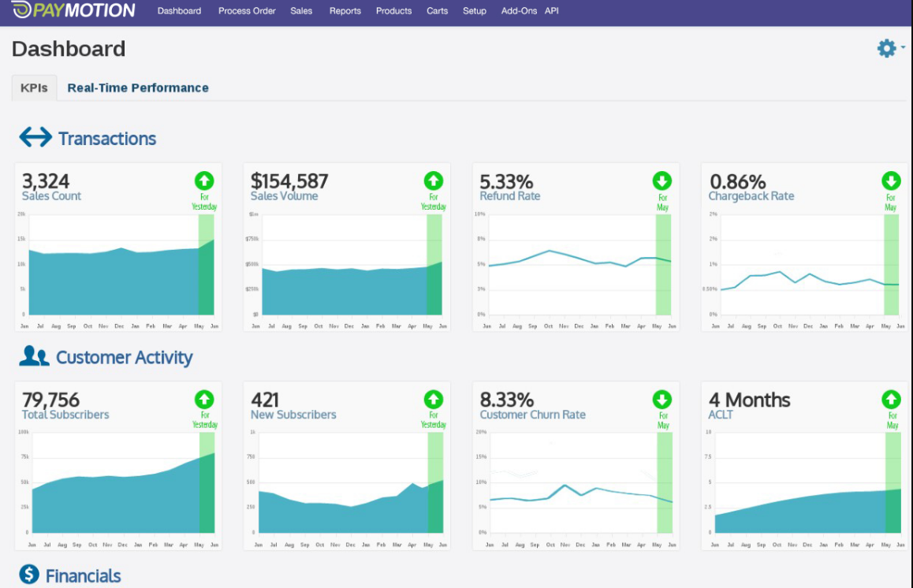The height and width of the screenshot is (588, 913).
Task: Click the green arrow on the ACLT card
Action: tap(891, 398)
